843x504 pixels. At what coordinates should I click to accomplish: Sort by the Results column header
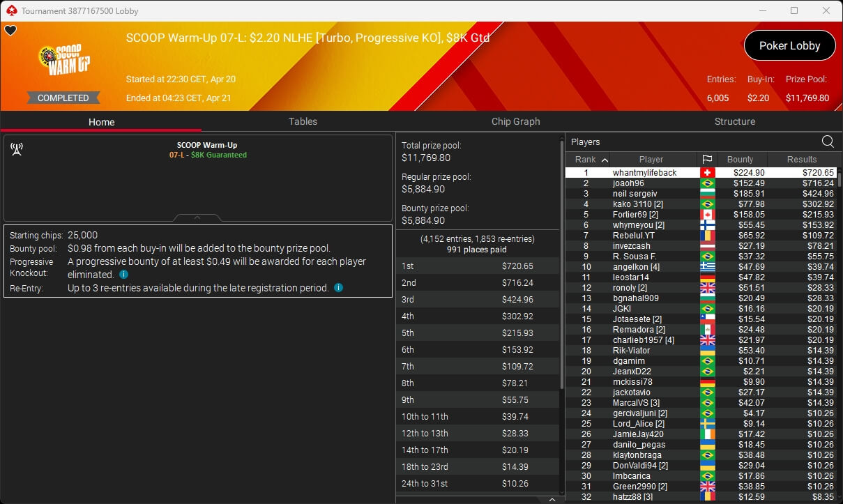(802, 160)
